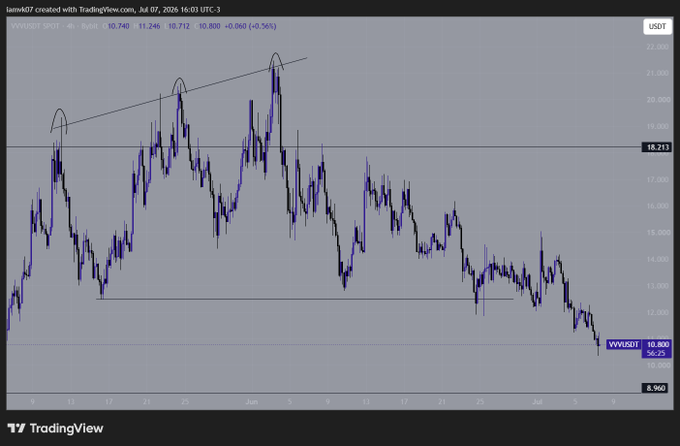This screenshot has width=680, height=446.
Task: Click the 15.000 price axis label
Action: click(x=657, y=233)
